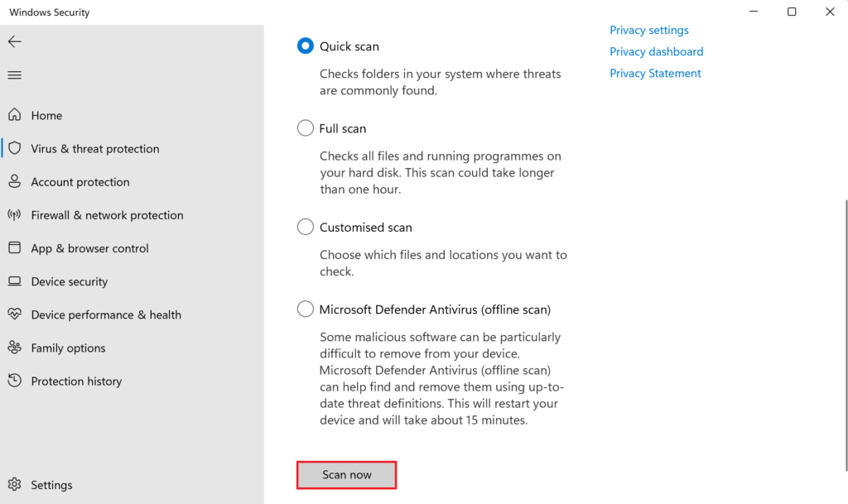Go back using the back arrow
The image size is (848, 504).
pyautogui.click(x=14, y=41)
